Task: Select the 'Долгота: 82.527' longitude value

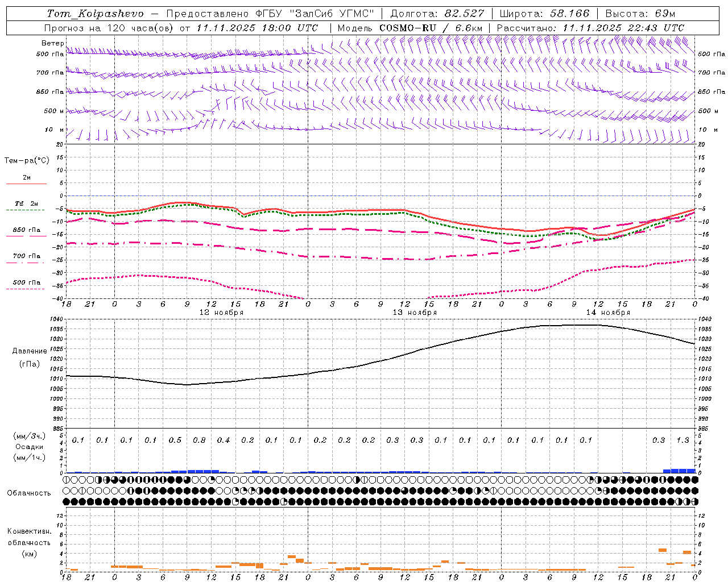Action: click(438, 14)
